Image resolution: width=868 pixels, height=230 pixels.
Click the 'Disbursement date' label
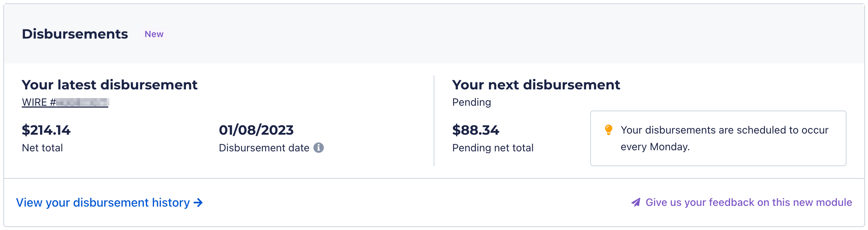click(x=264, y=148)
